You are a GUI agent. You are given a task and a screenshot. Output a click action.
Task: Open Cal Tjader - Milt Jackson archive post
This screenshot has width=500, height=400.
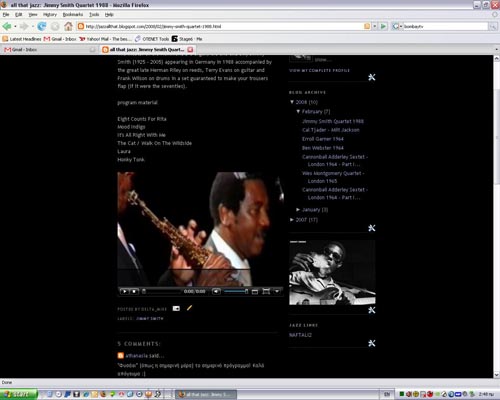point(331,130)
